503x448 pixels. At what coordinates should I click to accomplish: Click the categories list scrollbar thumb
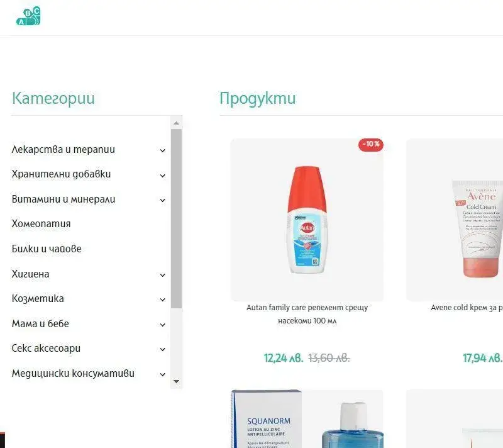point(176,219)
